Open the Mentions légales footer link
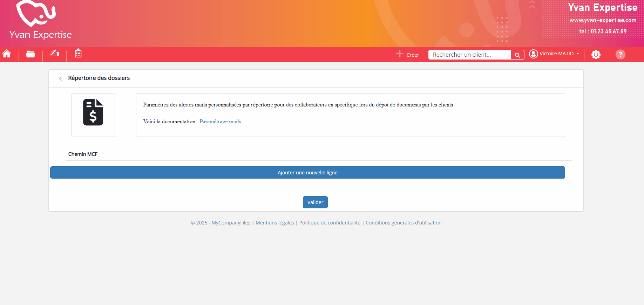The height and width of the screenshot is (305, 644). click(274, 223)
